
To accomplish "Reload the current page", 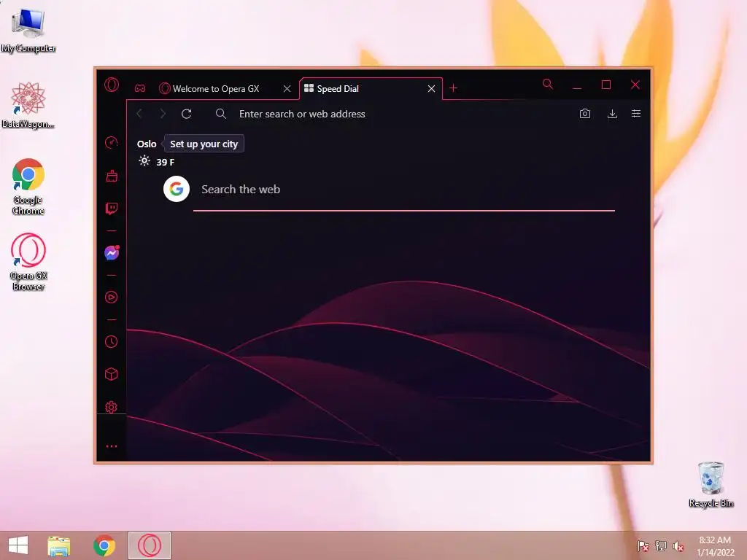I will [186, 114].
